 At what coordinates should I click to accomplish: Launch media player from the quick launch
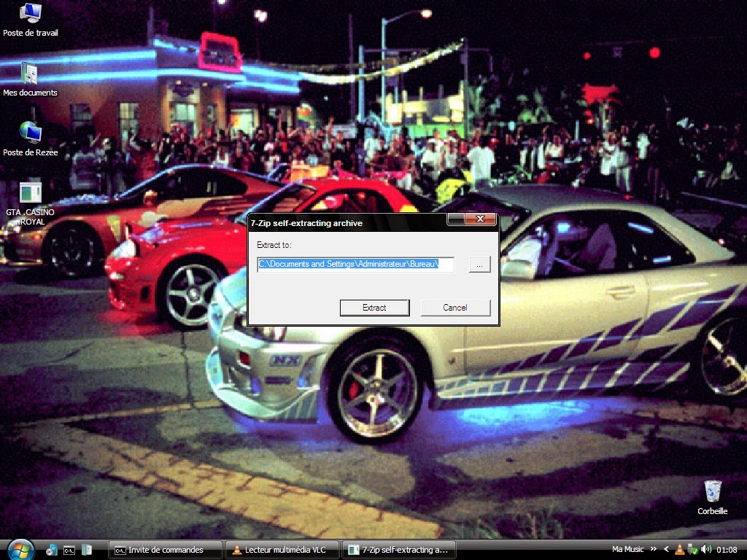pyautogui.click(x=51, y=550)
